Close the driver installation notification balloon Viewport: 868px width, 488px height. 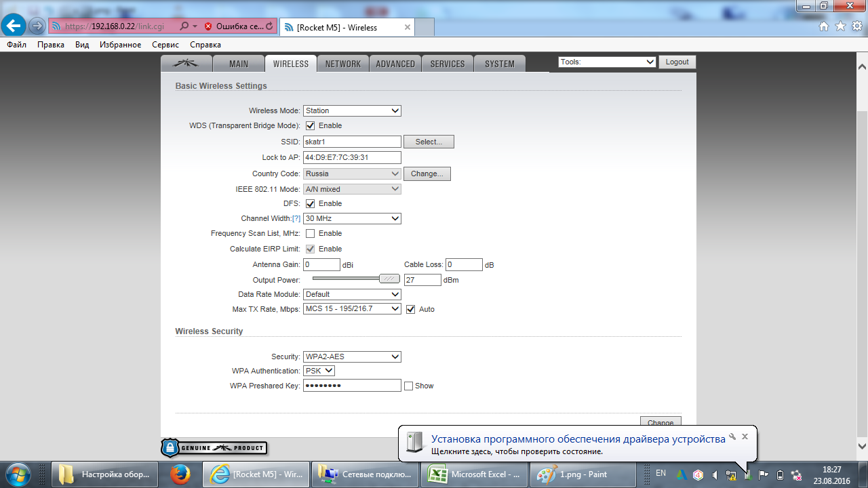[x=745, y=436]
